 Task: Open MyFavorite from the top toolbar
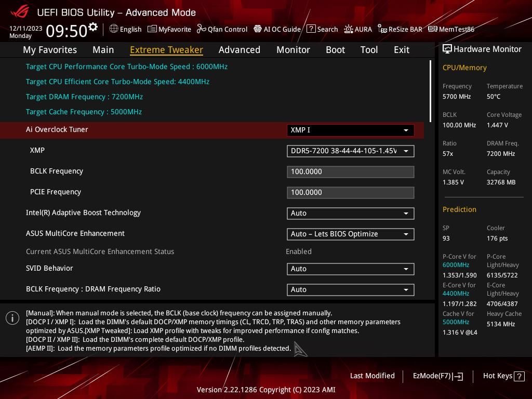point(169,29)
